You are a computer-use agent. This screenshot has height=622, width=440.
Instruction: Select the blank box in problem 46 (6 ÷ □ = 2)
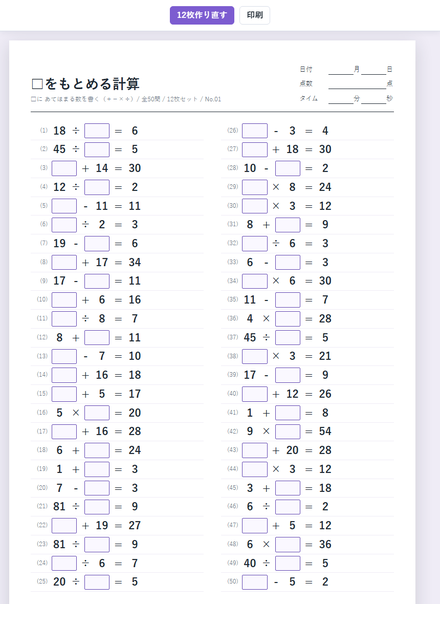point(288,507)
